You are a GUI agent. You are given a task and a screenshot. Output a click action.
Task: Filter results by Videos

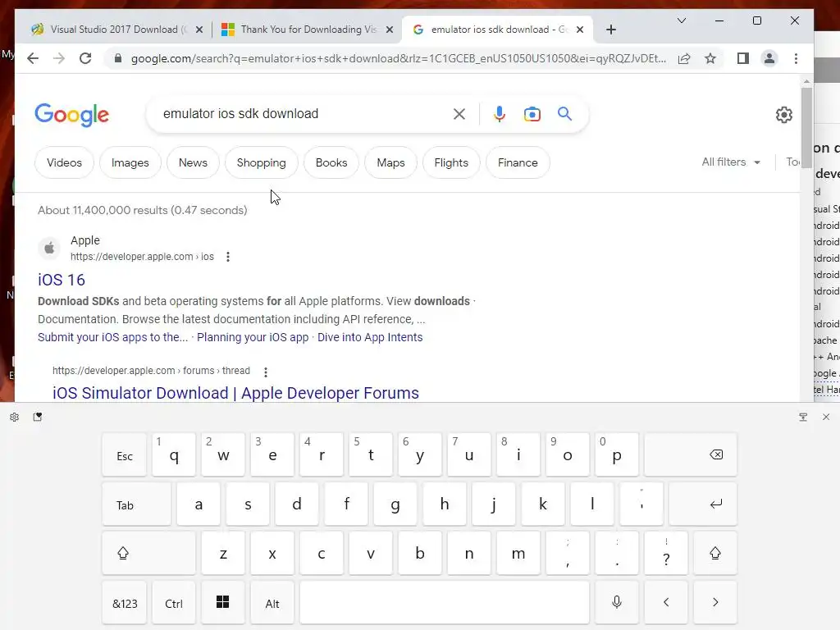pos(64,162)
